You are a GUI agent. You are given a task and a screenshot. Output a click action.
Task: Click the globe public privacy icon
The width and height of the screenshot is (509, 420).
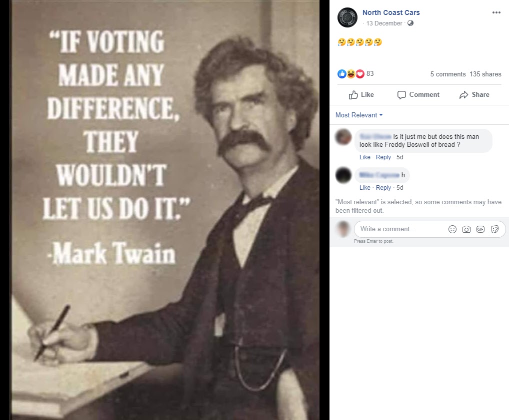pyautogui.click(x=410, y=23)
